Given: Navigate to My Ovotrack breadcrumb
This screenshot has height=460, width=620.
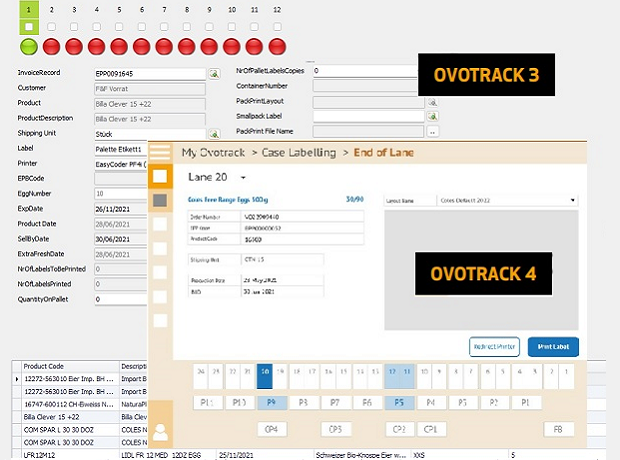Looking at the screenshot, I should click(x=216, y=153).
